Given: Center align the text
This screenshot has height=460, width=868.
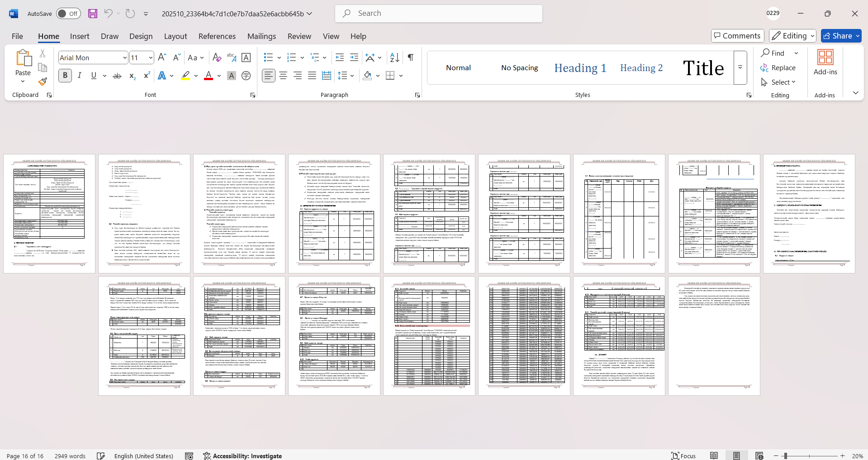Looking at the screenshot, I should tap(283, 76).
